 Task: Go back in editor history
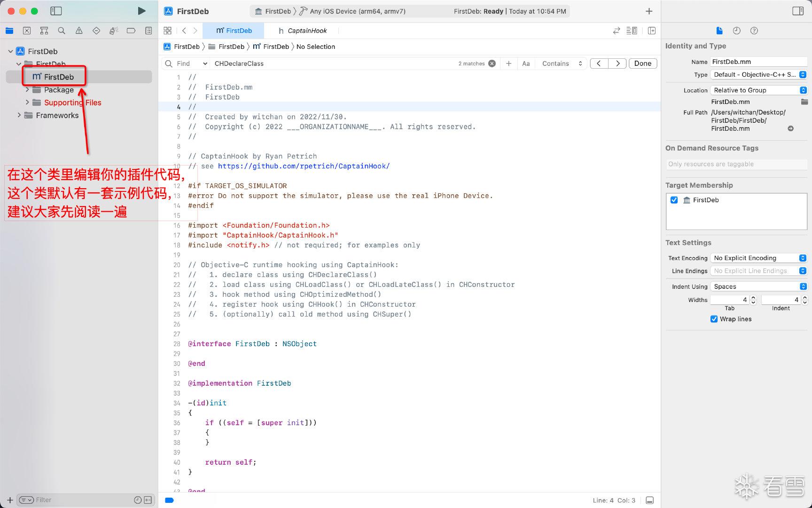184,31
